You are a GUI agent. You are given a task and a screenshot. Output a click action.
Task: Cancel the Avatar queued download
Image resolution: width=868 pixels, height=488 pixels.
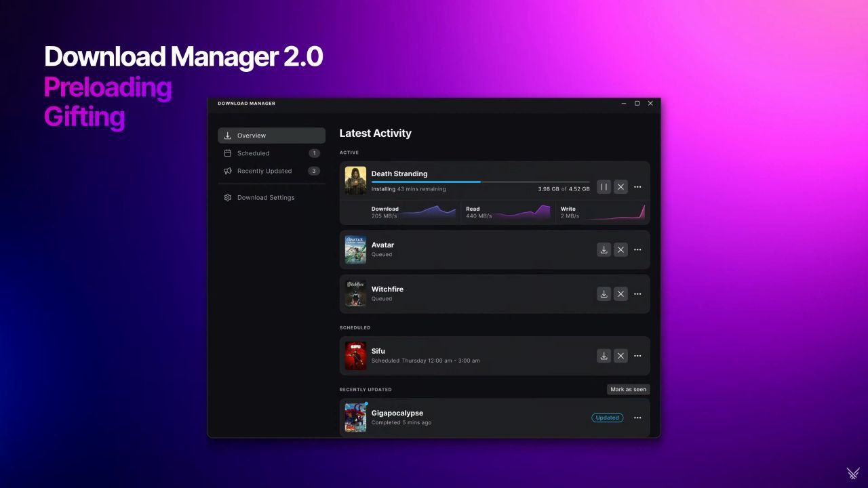(620, 249)
